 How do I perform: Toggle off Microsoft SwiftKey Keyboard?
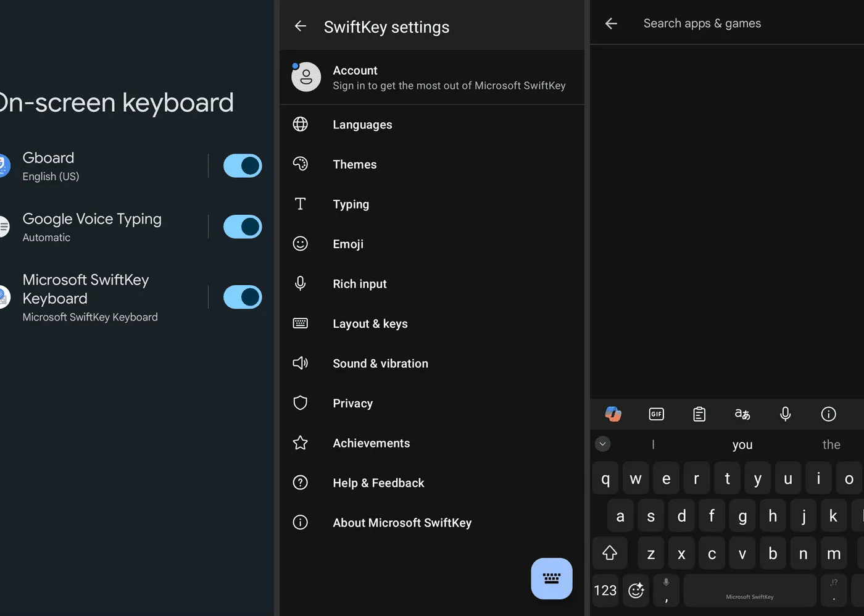(x=243, y=297)
